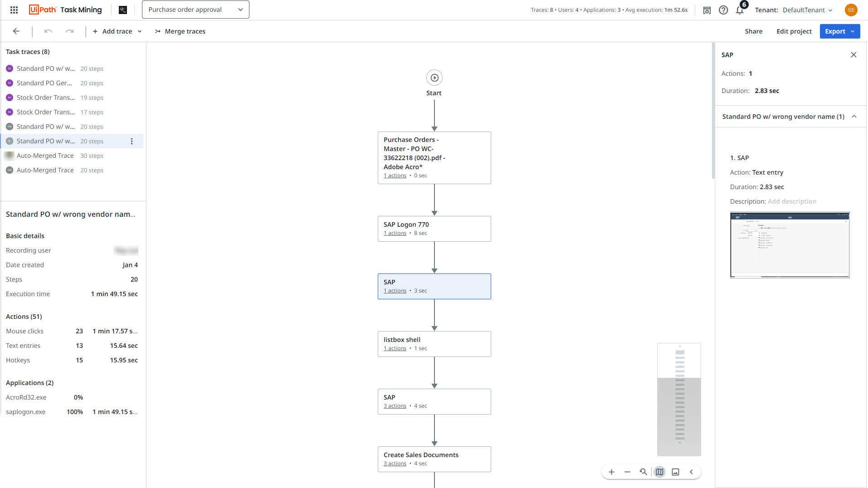
Task: Select the 19 steps Stock Order Trans trace
Action: click(72, 98)
